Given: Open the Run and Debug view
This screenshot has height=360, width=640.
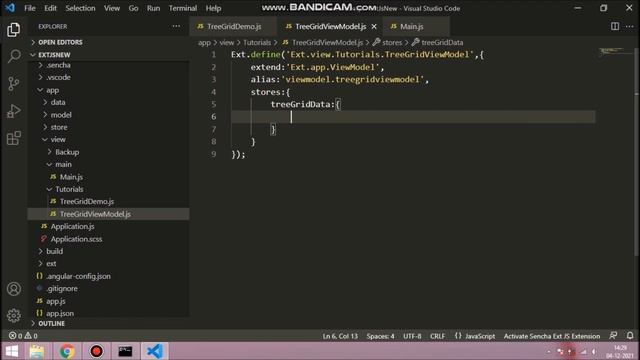Looking at the screenshot, I should click(x=13, y=111).
